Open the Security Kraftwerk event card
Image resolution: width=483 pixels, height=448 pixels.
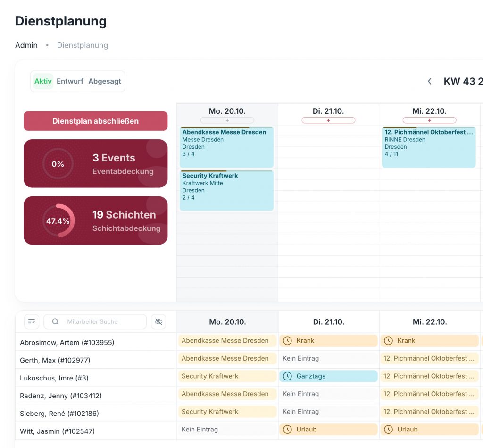[x=227, y=190]
